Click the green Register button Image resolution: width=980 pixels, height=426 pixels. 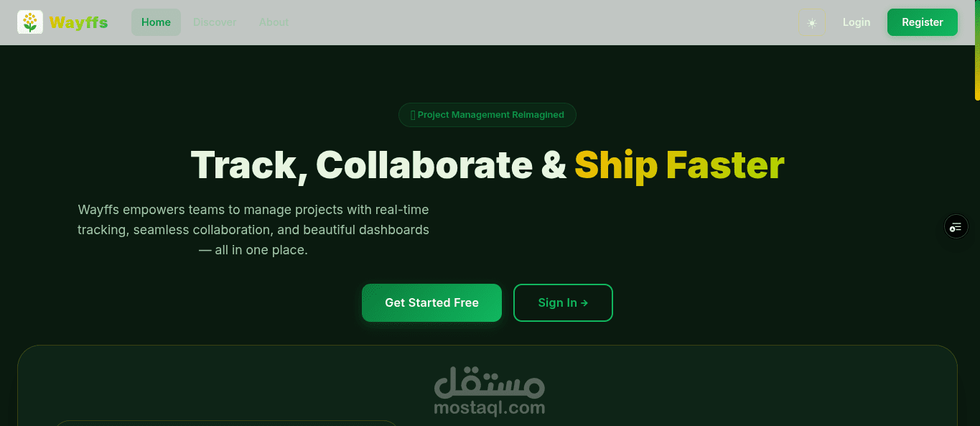click(x=923, y=22)
